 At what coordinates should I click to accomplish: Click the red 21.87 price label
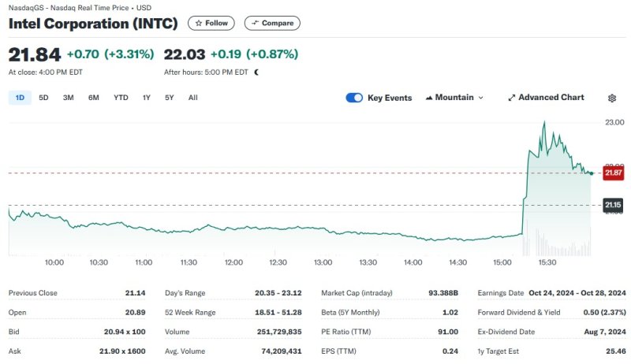tap(613, 173)
